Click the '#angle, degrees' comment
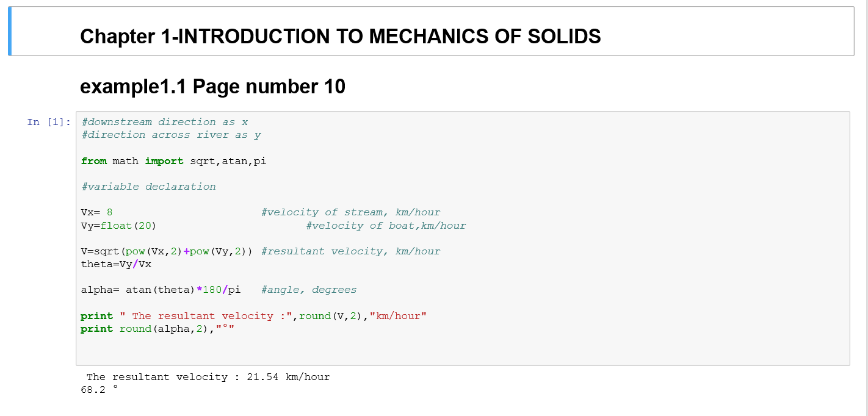The height and width of the screenshot is (416, 868). (x=309, y=290)
